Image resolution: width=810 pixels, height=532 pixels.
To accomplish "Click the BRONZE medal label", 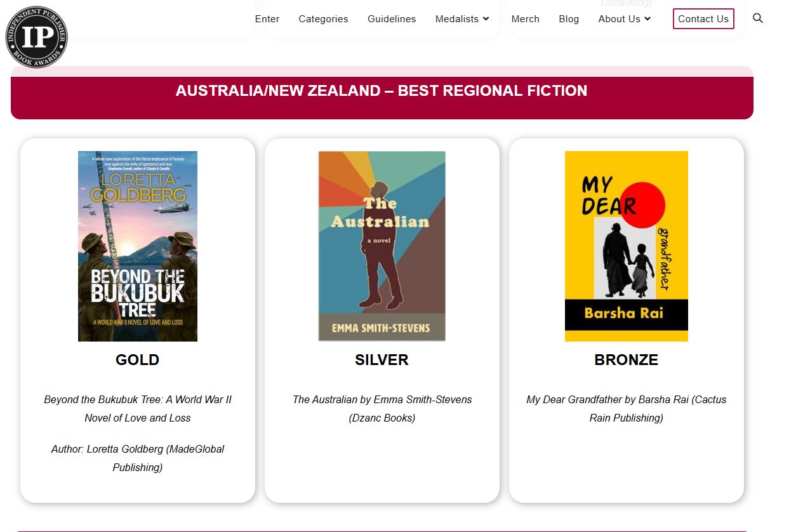I will (627, 360).
